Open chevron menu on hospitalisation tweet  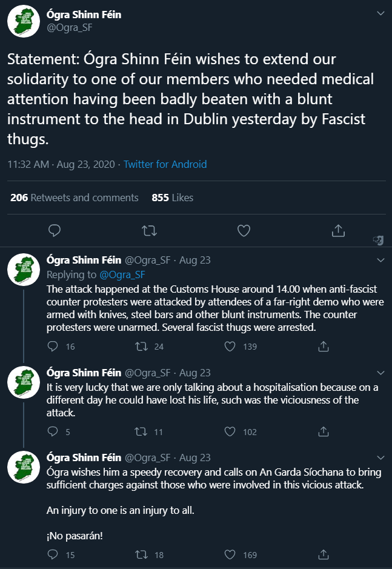tap(380, 372)
